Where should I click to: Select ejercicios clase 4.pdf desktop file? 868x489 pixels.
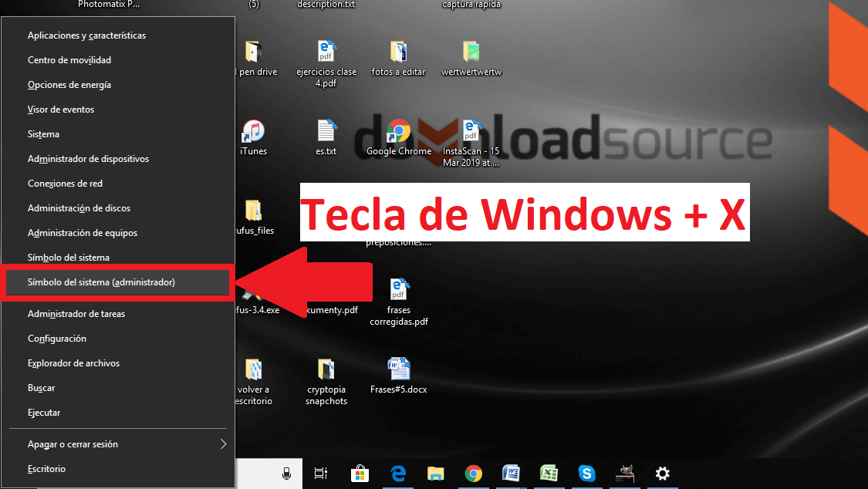[326, 52]
